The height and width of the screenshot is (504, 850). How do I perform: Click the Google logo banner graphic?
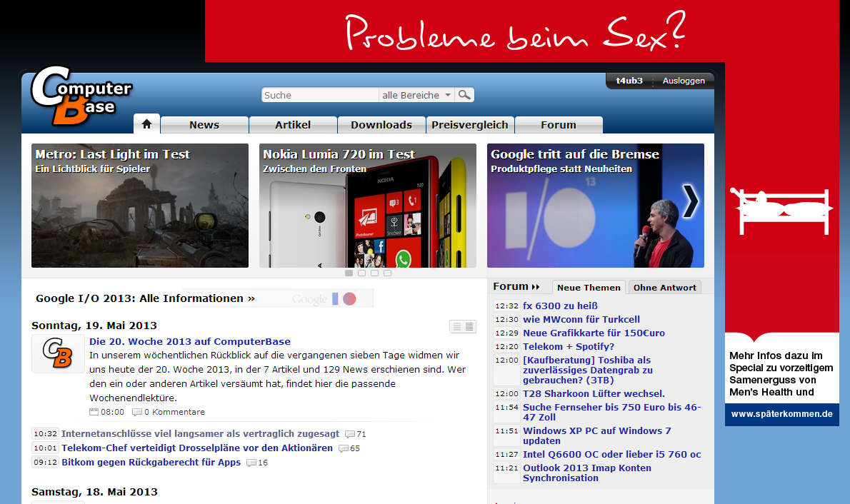[324, 298]
